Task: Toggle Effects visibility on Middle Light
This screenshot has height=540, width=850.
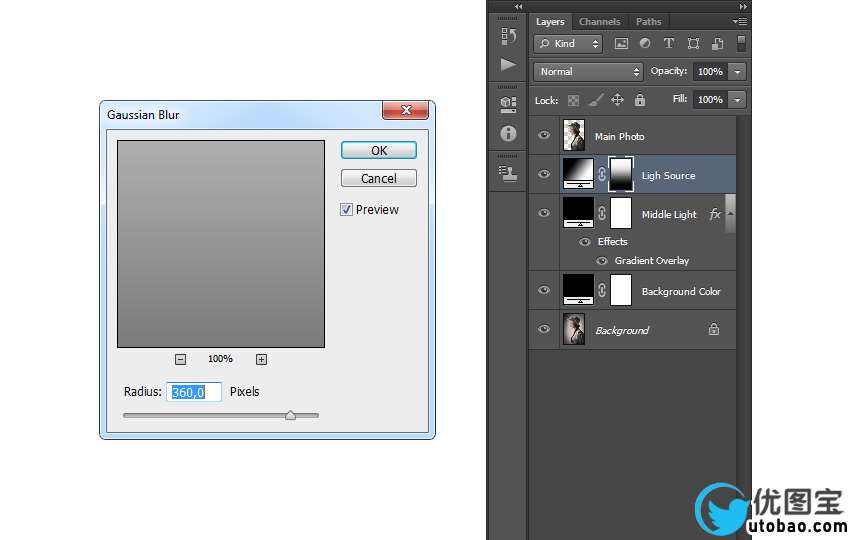Action: pyautogui.click(x=584, y=242)
